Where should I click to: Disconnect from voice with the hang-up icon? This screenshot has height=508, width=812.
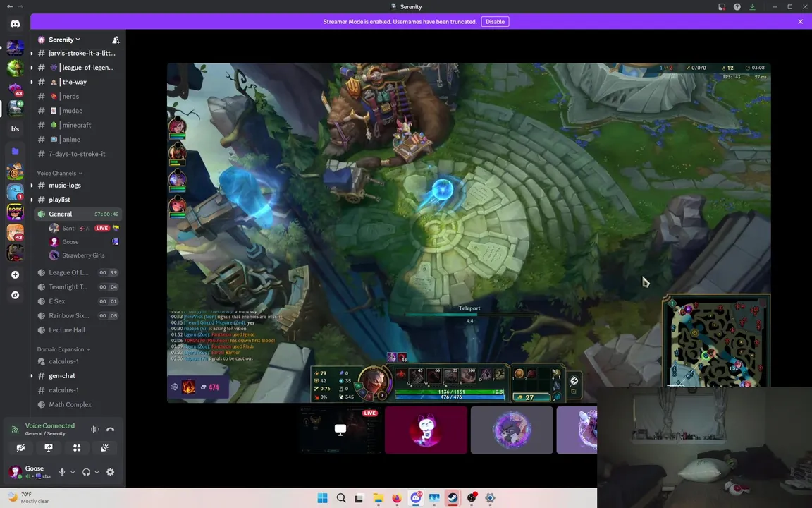(x=110, y=429)
